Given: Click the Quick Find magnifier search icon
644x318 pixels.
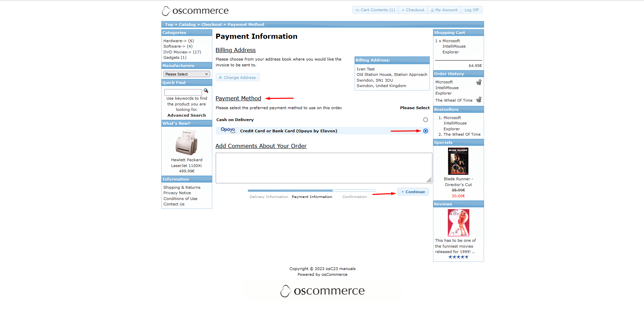Looking at the screenshot, I should 206,91.
